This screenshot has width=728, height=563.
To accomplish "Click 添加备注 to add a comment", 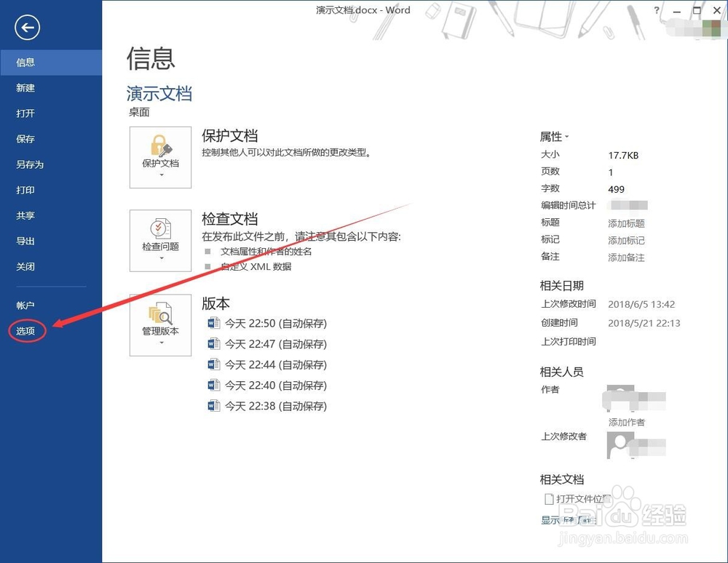I will click(626, 257).
